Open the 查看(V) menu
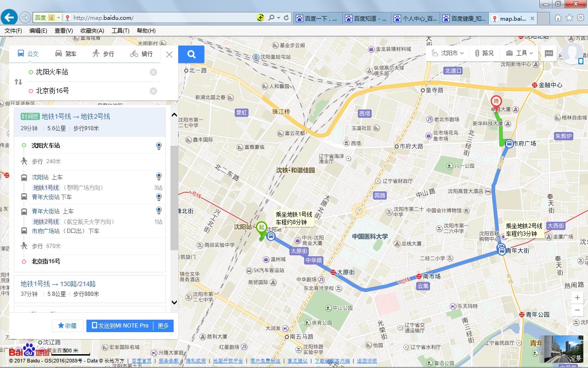Screen dimensions: 588x368 [63, 30]
